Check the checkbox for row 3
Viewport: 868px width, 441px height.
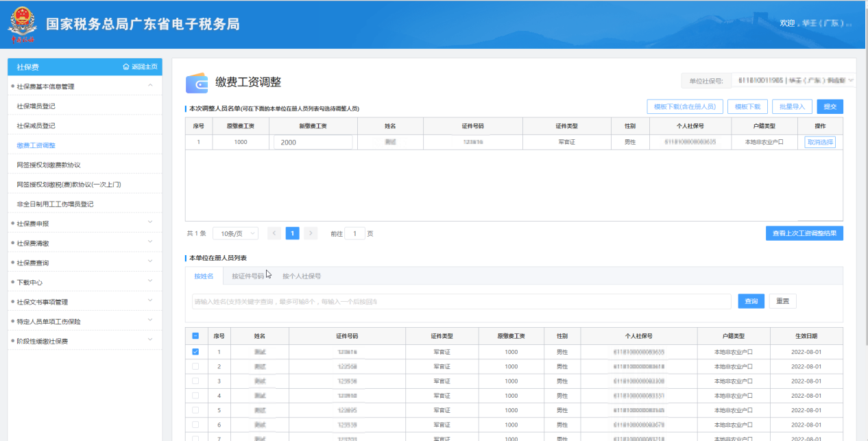click(x=195, y=381)
